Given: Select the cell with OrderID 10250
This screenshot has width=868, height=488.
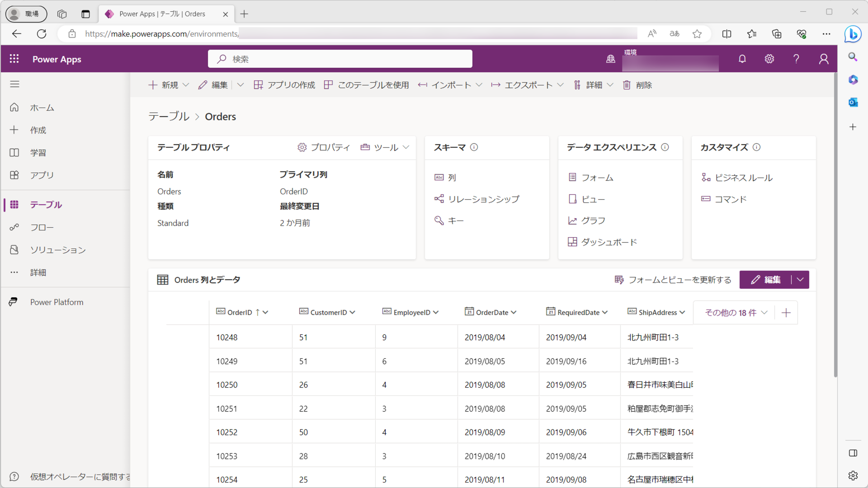Looking at the screenshot, I should click(x=250, y=385).
